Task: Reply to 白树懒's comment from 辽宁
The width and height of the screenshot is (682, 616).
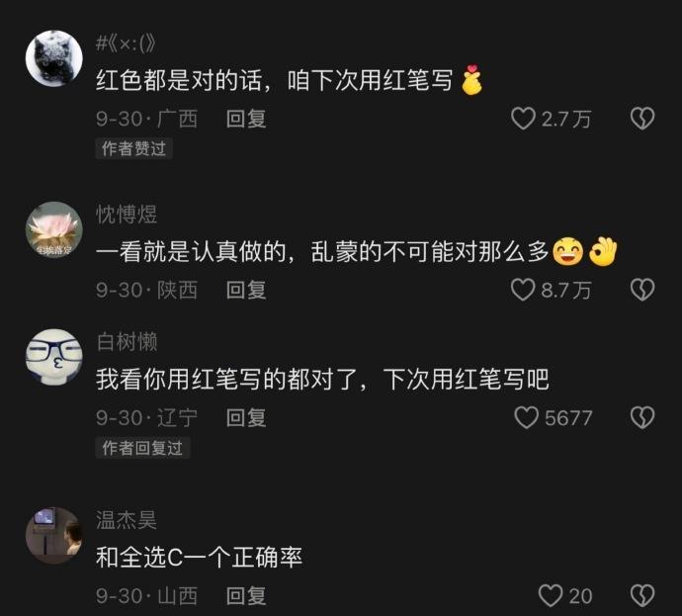Action: (x=246, y=418)
